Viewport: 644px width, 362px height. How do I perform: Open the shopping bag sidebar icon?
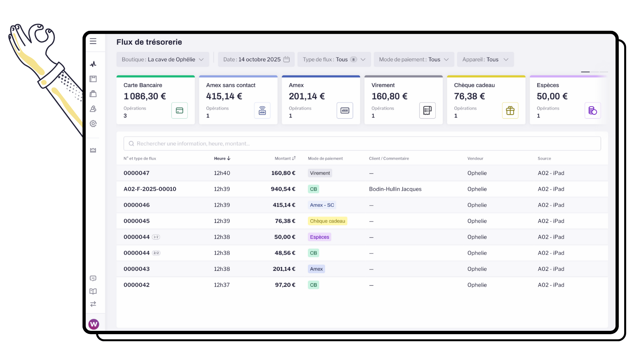[93, 94]
